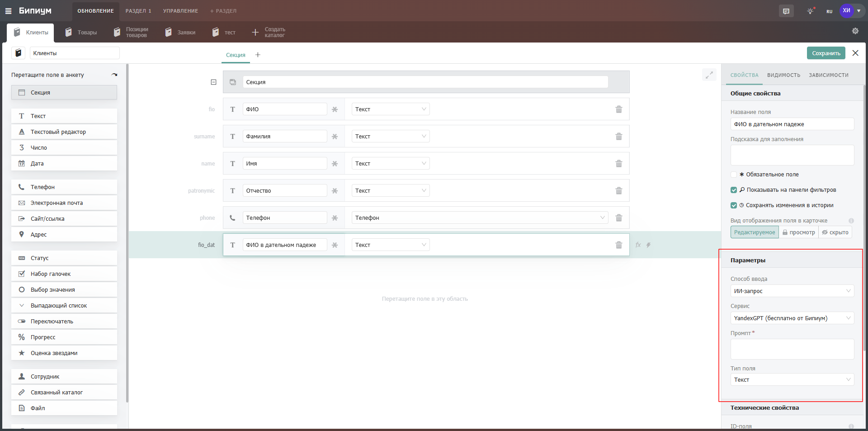This screenshot has width=868, height=431.
Task: Delete the Фамилия field with trash icon
Action: [618, 137]
